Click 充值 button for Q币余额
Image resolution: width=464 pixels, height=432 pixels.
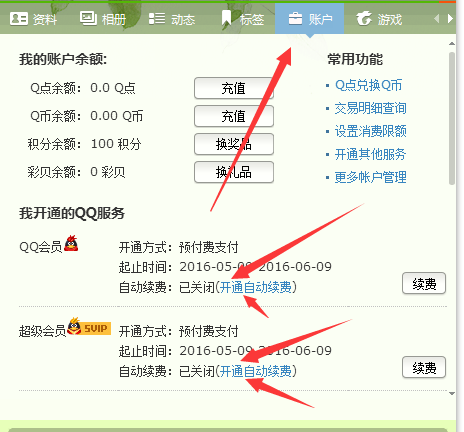click(x=234, y=116)
